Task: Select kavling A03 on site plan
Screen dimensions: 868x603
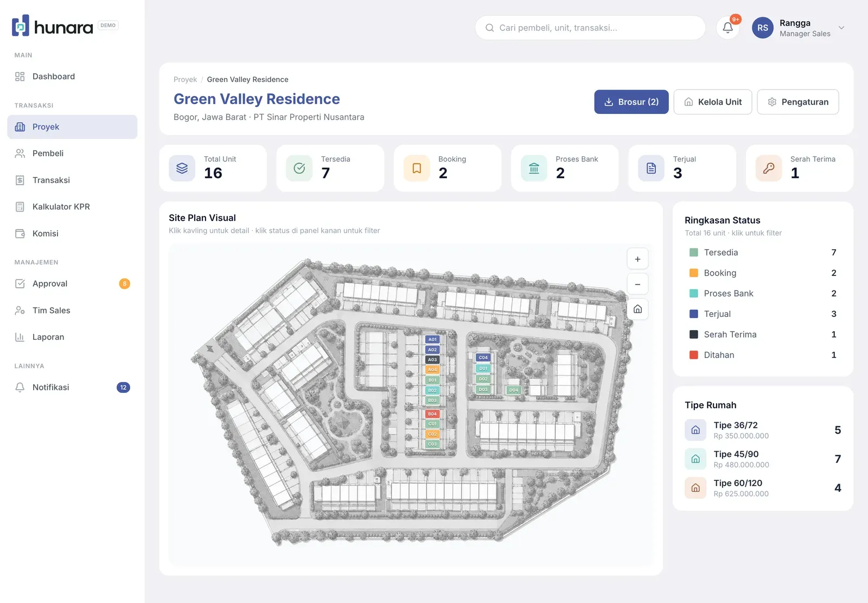Action: (x=432, y=360)
